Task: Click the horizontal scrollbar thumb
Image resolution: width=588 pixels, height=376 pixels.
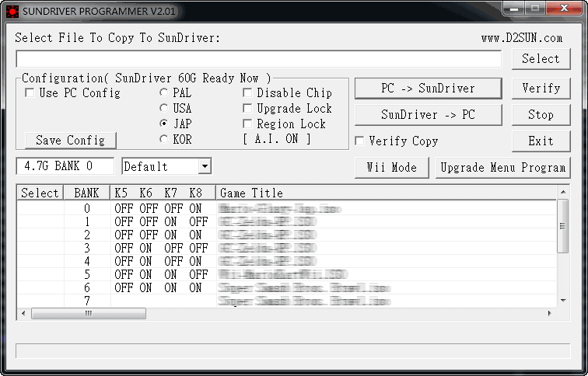Action: (x=89, y=313)
